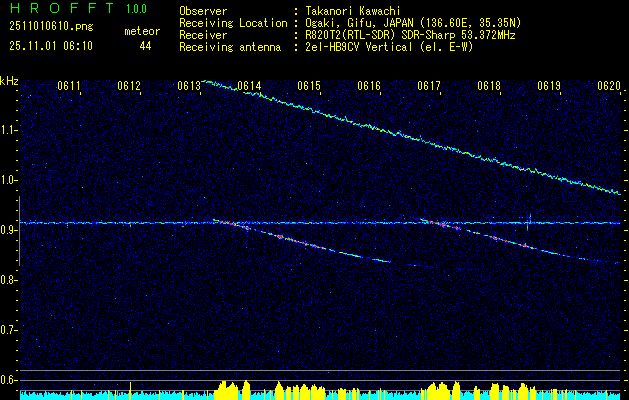Click the 0619 time axis marker
Viewport: 629px width, 400px height.
pos(549,86)
